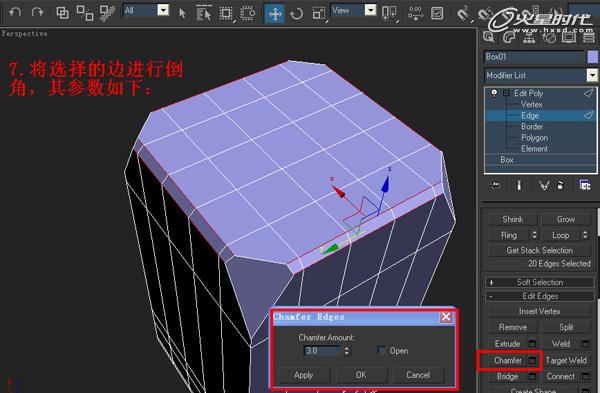This screenshot has height=393, width=600.
Task: Click the Shrink selection button
Action: (x=512, y=219)
